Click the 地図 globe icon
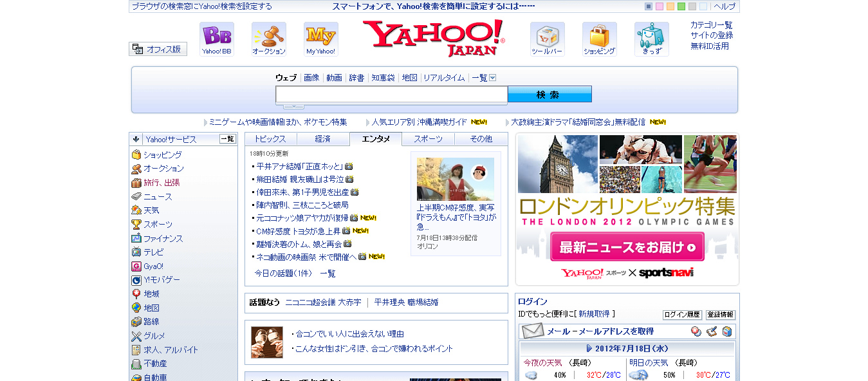868x381 pixels. (x=136, y=308)
